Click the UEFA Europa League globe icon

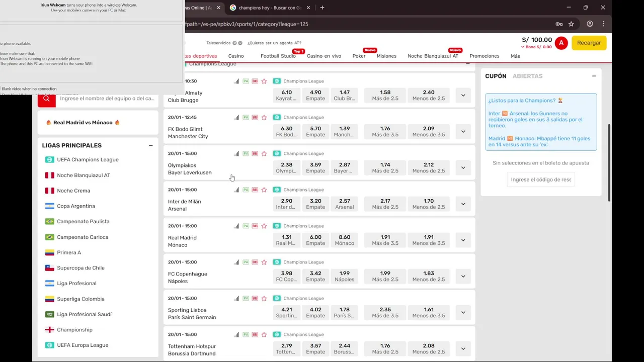(49, 345)
